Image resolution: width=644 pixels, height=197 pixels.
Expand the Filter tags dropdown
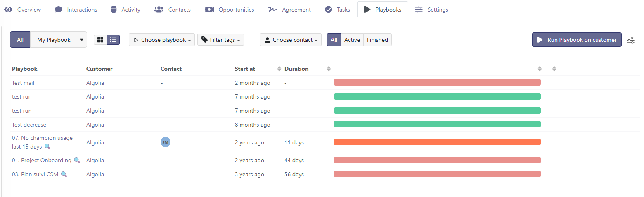tap(220, 40)
